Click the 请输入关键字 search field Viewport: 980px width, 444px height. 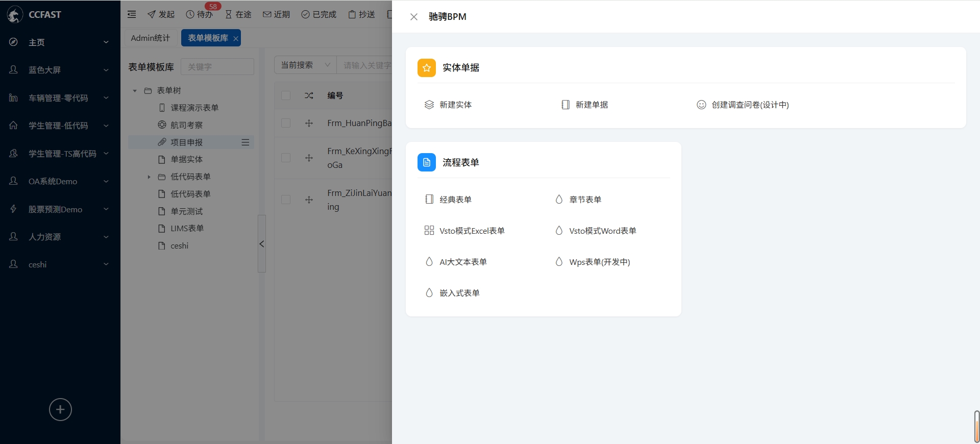point(364,65)
